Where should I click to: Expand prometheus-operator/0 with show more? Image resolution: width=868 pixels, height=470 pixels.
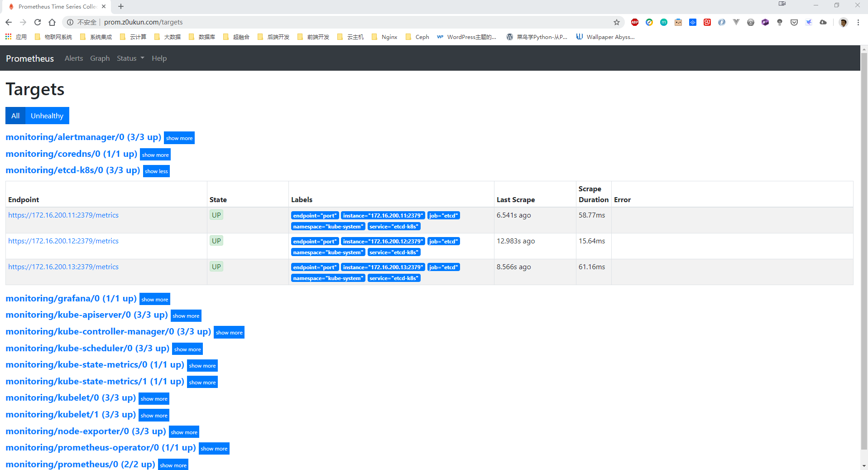(214, 449)
